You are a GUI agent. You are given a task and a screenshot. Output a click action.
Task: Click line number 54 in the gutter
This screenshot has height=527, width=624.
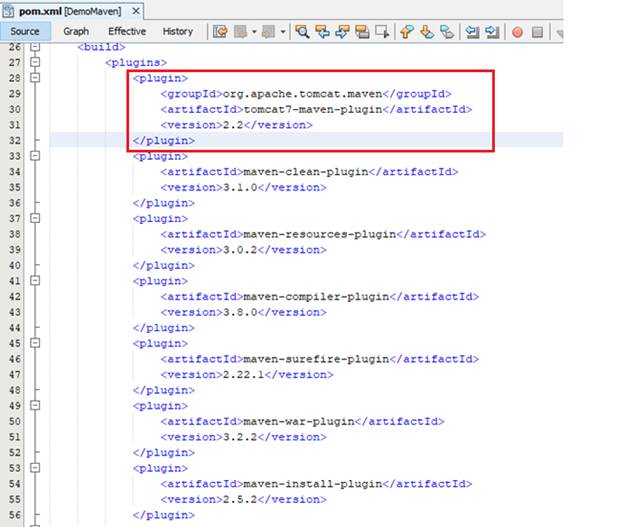click(15, 484)
